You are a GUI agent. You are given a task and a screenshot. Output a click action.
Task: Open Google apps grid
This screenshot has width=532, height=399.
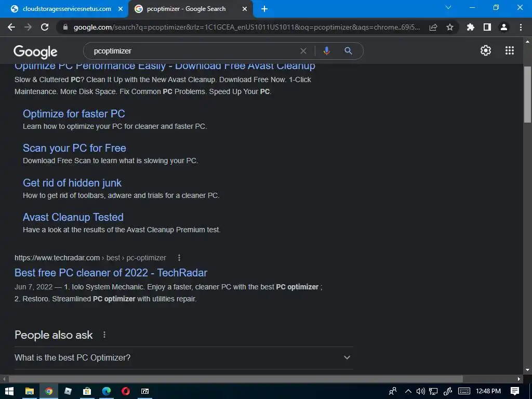tap(510, 50)
